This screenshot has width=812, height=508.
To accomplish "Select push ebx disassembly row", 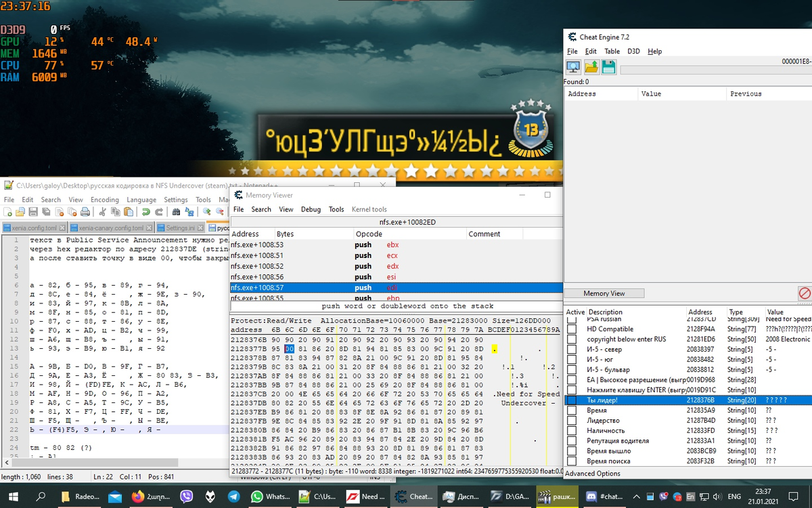I will (x=396, y=245).
